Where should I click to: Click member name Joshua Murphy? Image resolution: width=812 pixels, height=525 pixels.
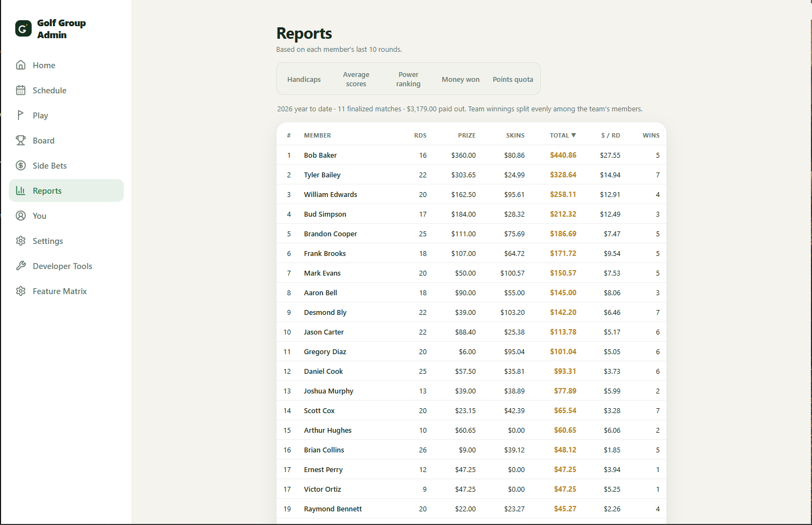[329, 391]
